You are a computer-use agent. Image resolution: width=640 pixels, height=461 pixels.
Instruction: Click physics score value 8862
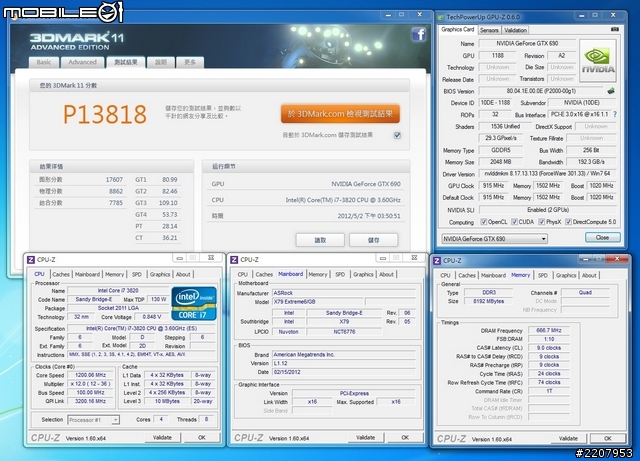pyautogui.click(x=116, y=191)
